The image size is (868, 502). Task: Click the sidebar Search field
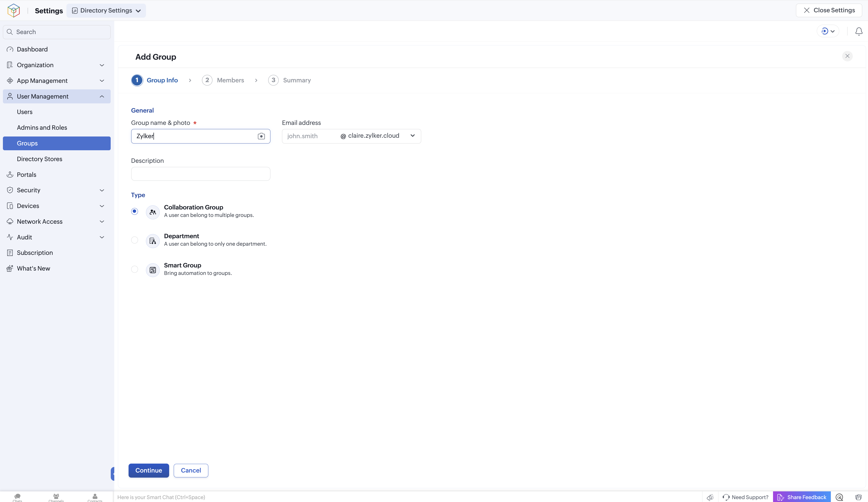point(57,32)
